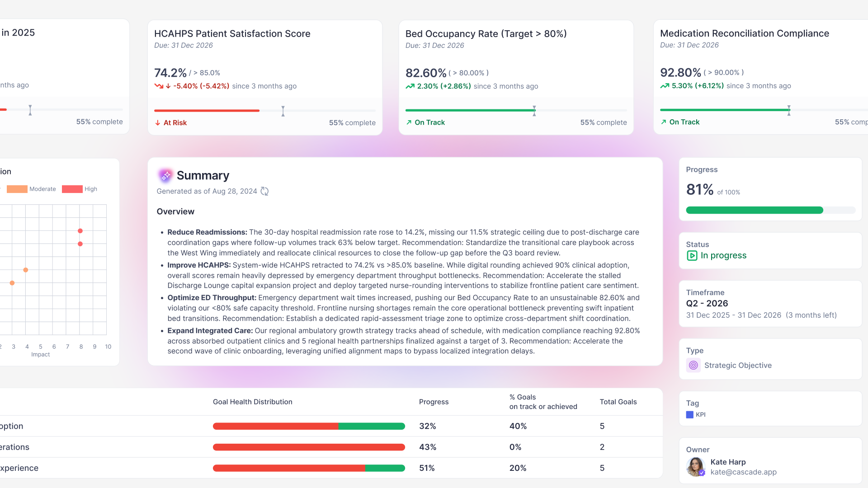
Task: Click the Optimize ED Throughput bullet heading
Action: pos(212,298)
